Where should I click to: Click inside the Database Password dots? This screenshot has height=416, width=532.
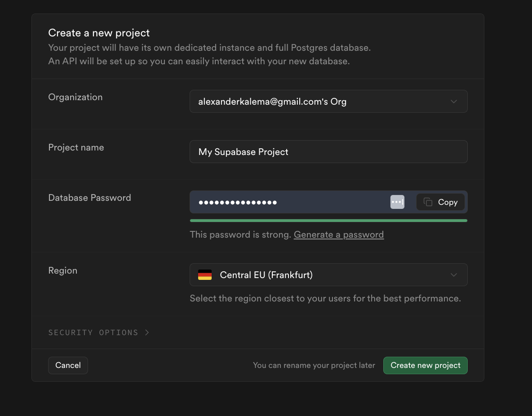(238, 202)
